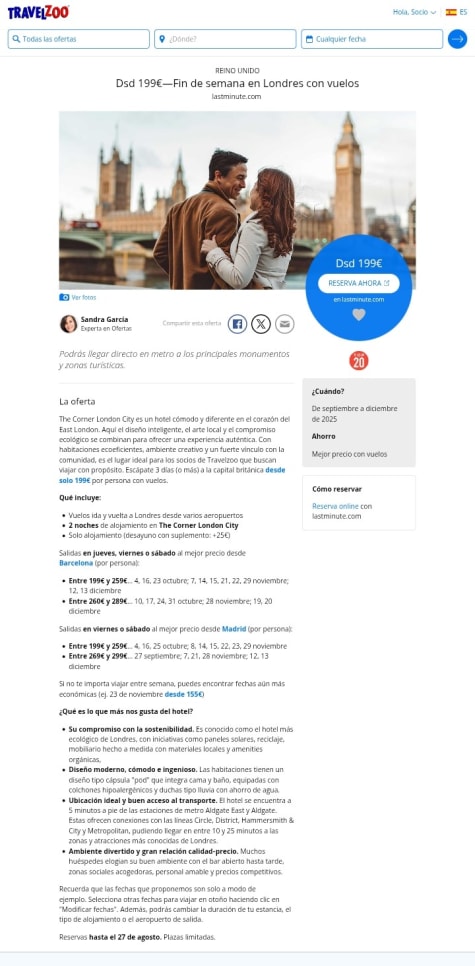Open the Cualquier fecha date picker
475x966 pixels.
pyautogui.click(x=371, y=39)
